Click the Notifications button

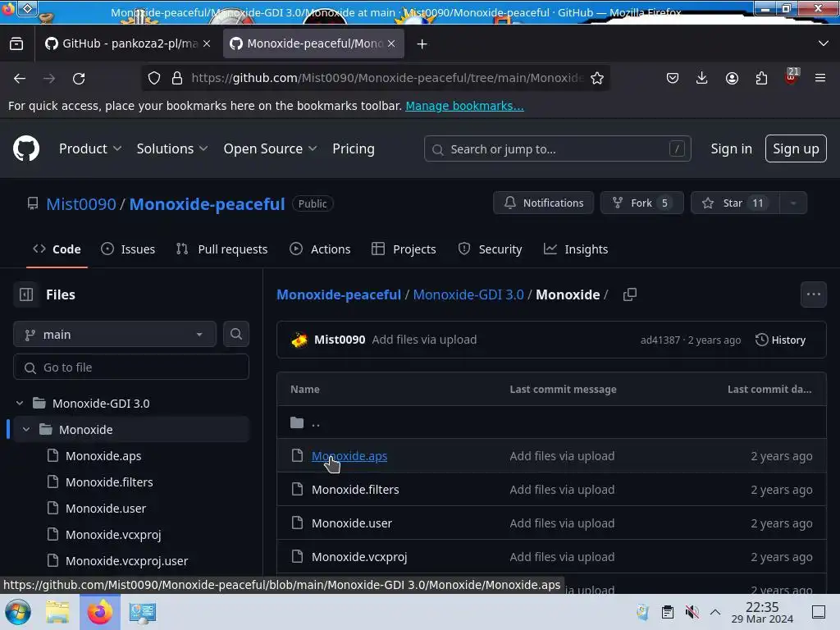(x=543, y=203)
